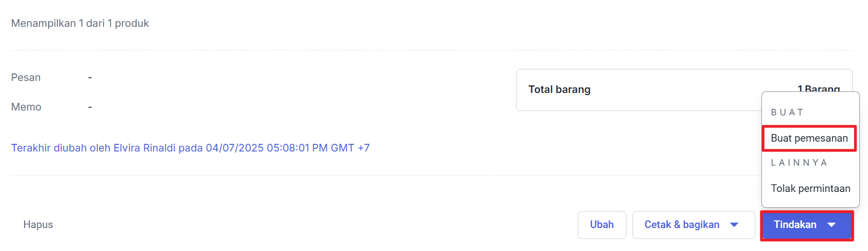The image size is (868, 251).
Task: Click the LAINNYA section header in menu
Action: (x=799, y=162)
